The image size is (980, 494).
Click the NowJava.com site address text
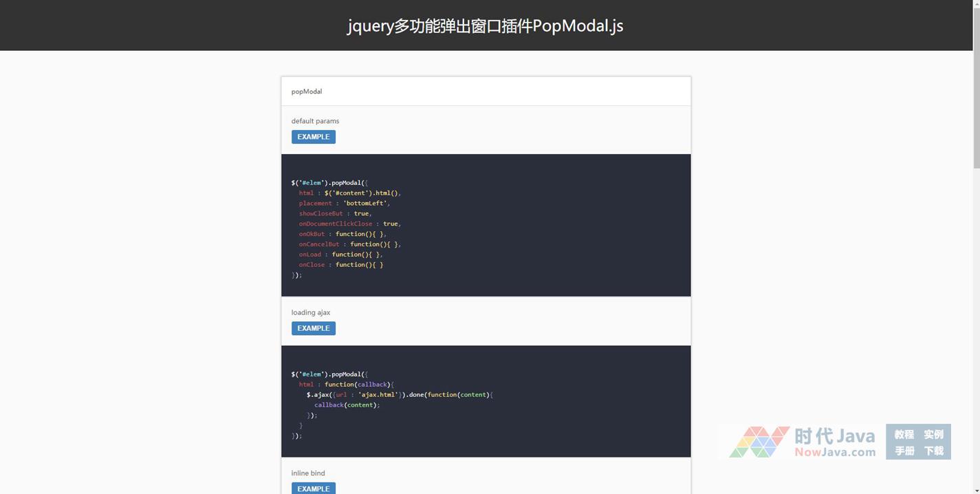point(834,452)
